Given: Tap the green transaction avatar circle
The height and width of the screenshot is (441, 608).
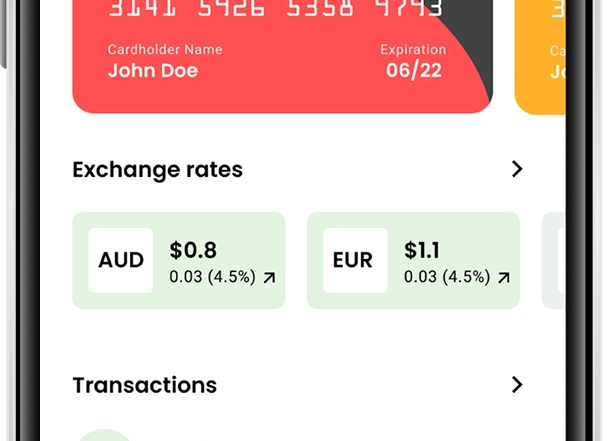Looking at the screenshot, I should point(106,435).
